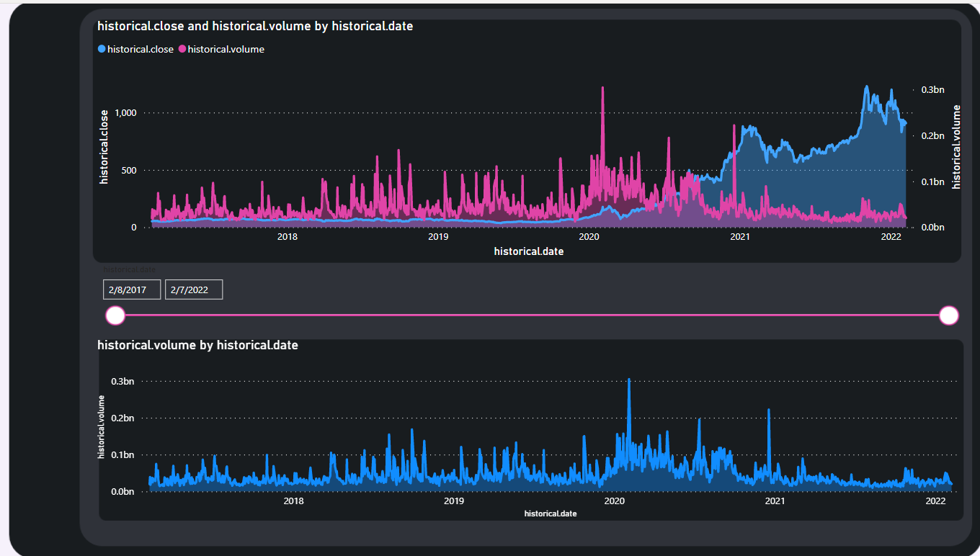
Task: Click the 2021 label in the combined chart
Action: pyautogui.click(x=740, y=237)
